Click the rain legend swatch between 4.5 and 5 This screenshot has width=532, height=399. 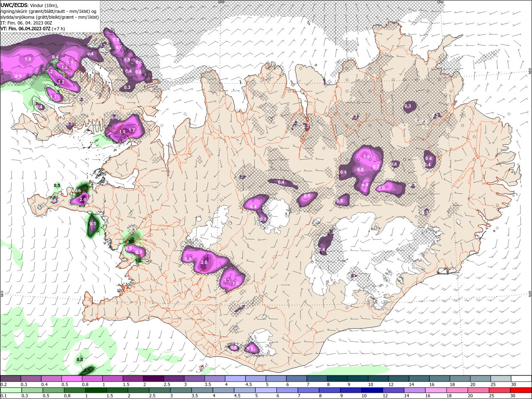click(x=244, y=390)
